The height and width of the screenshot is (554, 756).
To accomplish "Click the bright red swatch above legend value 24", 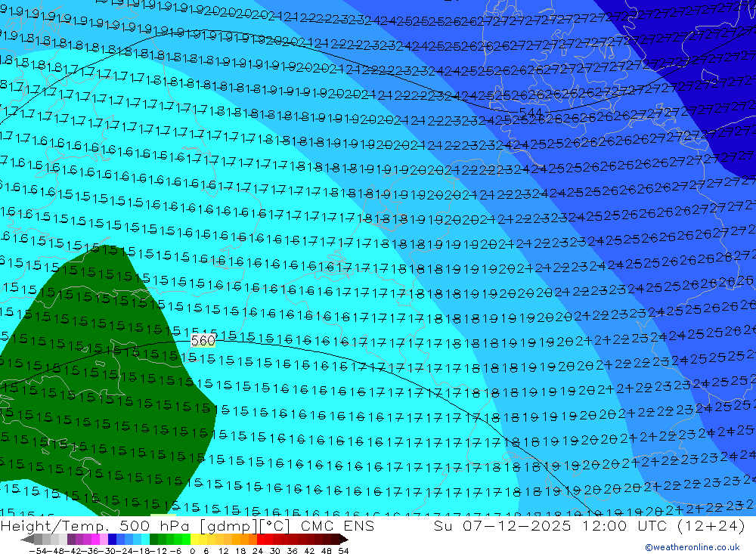I will pos(261,540).
